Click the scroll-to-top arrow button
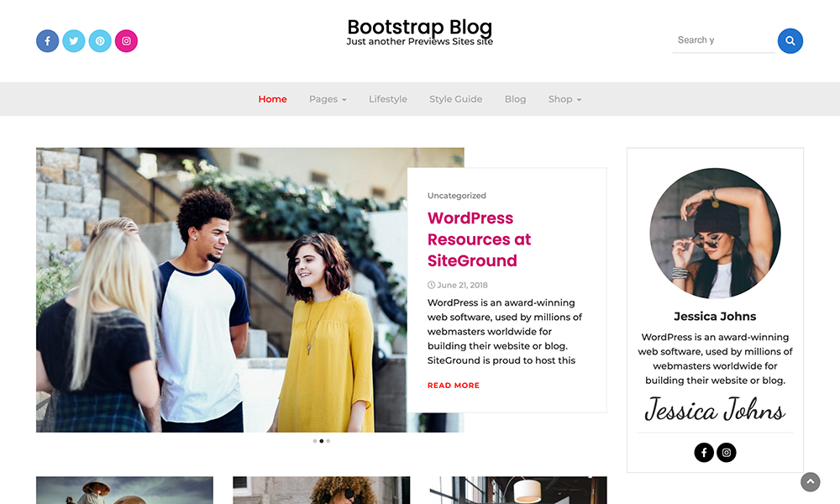Screen dimensions: 840x504 point(810,481)
